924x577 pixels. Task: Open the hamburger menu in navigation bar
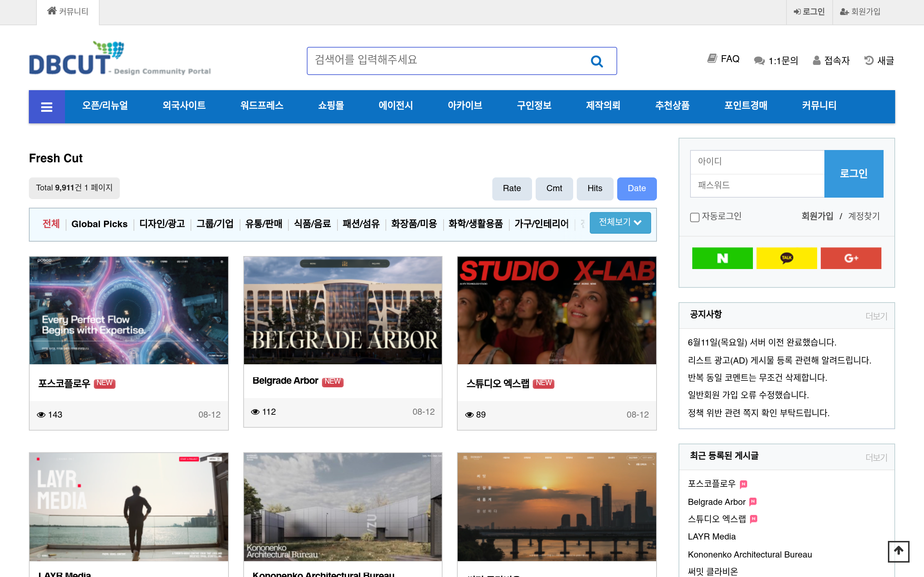click(47, 107)
